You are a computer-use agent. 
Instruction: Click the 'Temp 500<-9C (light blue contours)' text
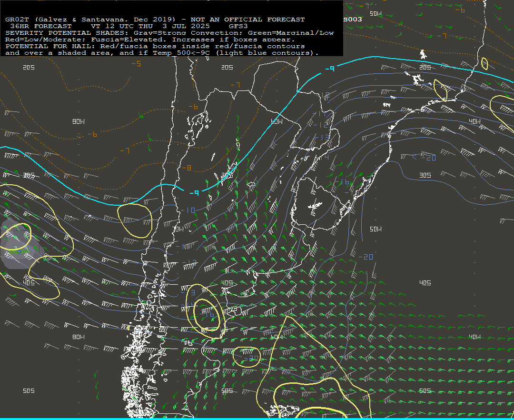236,53
